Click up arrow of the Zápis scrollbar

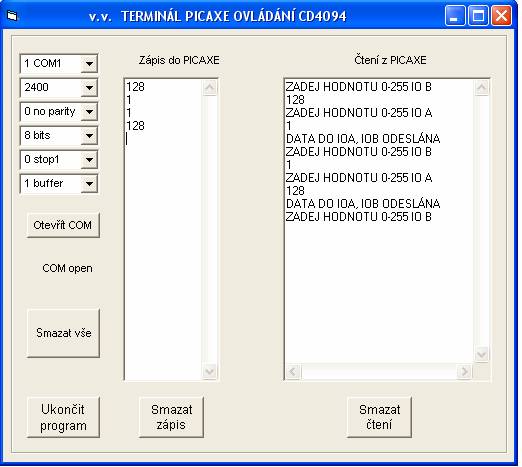(x=210, y=88)
